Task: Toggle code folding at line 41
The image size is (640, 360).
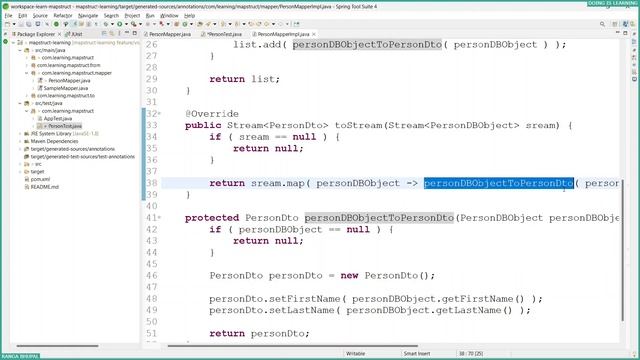Action: pyautogui.click(x=160, y=218)
